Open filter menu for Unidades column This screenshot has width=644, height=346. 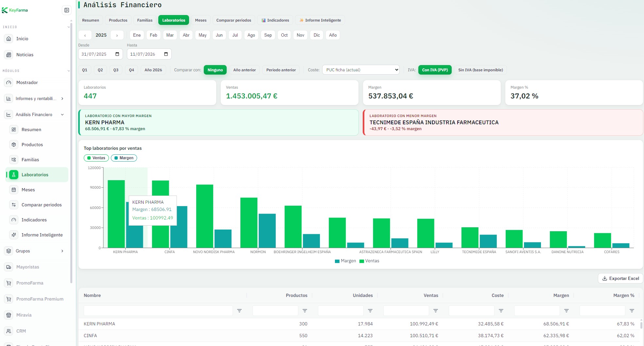point(370,311)
